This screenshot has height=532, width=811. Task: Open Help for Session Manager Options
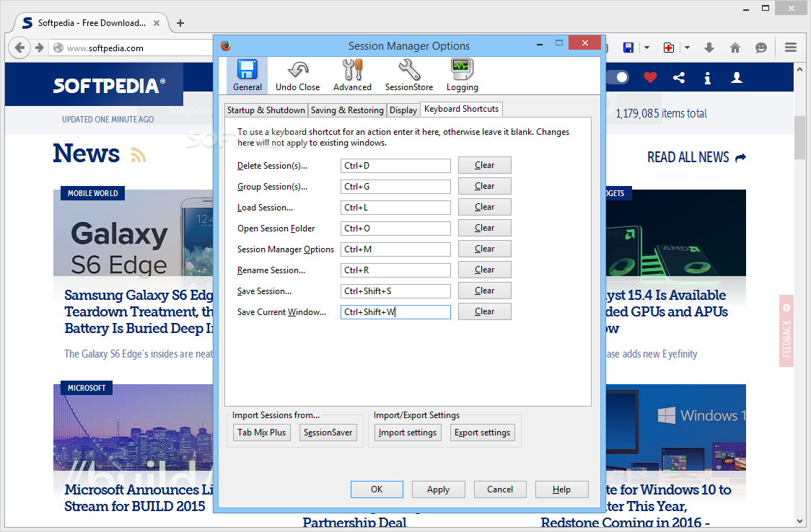coord(561,489)
